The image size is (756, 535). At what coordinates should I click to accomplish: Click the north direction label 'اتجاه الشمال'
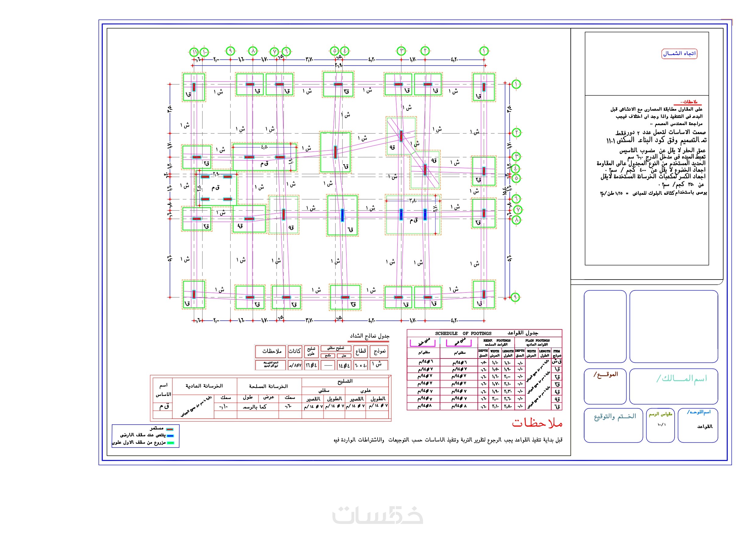pos(679,53)
